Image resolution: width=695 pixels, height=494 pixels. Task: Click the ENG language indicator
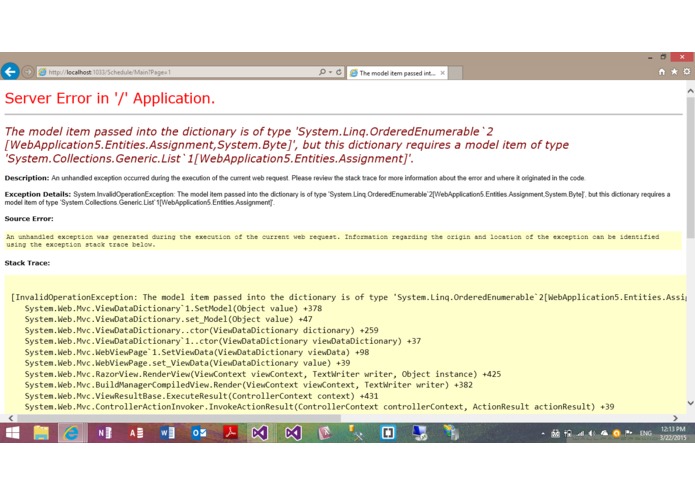[645, 434]
